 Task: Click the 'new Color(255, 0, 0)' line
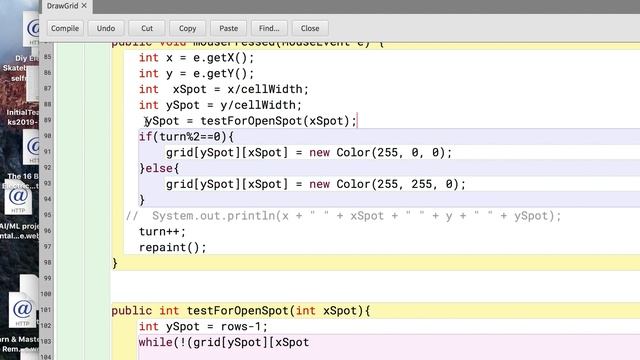coord(309,153)
